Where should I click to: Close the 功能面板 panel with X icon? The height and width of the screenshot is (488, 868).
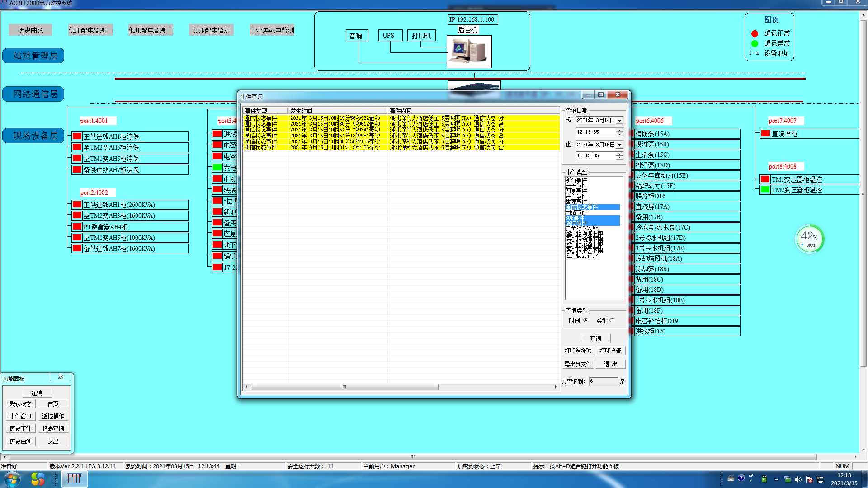[61, 377]
